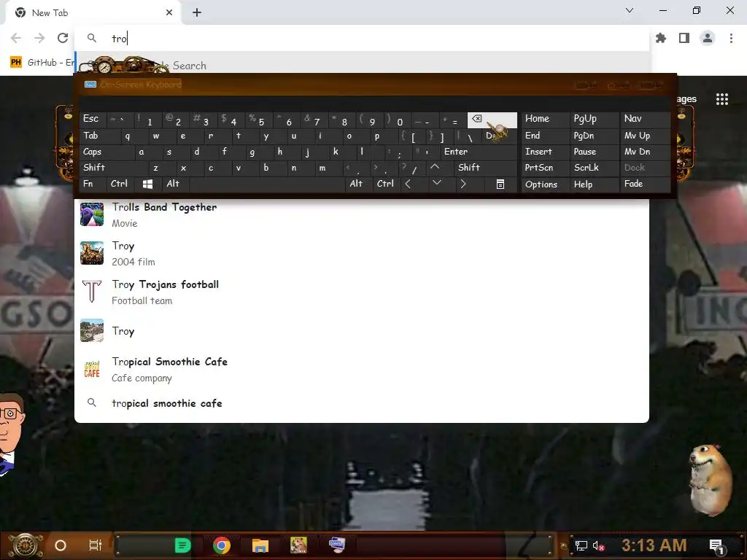The width and height of the screenshot is (747, 560).
Task: Click the Home key on keyboard
Action: [x=545, y=118]
